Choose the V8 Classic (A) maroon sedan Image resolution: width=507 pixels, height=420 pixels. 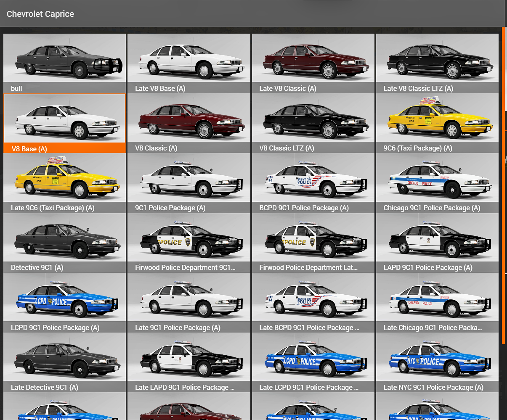(x=189, y=123)
